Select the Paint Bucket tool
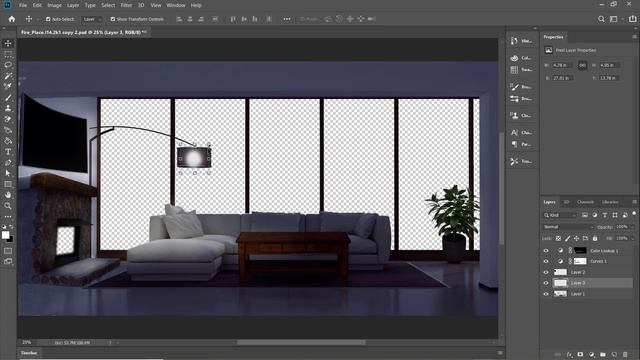Viewport: 640px width, 360px height. click(x=8, y=141)
